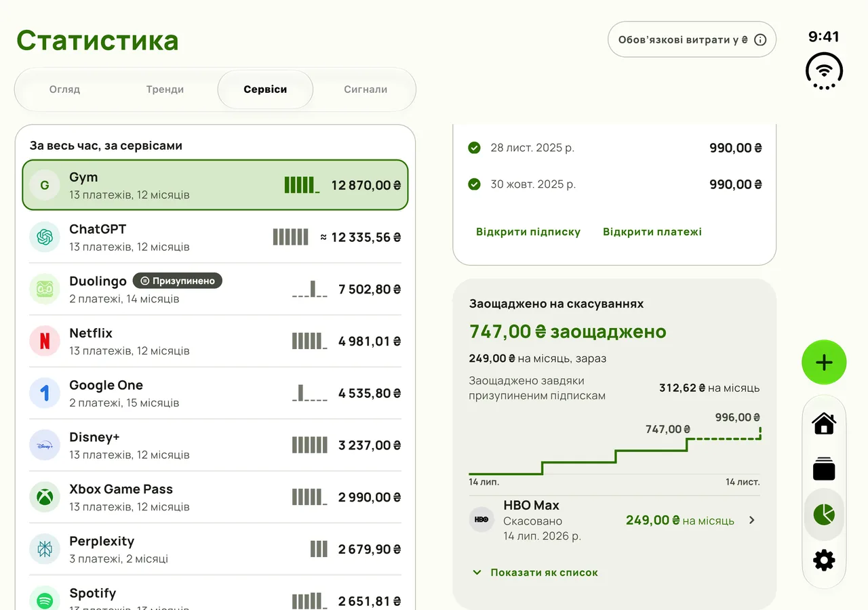
Task: Click Duolingo total 7 502,80 ₴
Action: pos(370,289)
